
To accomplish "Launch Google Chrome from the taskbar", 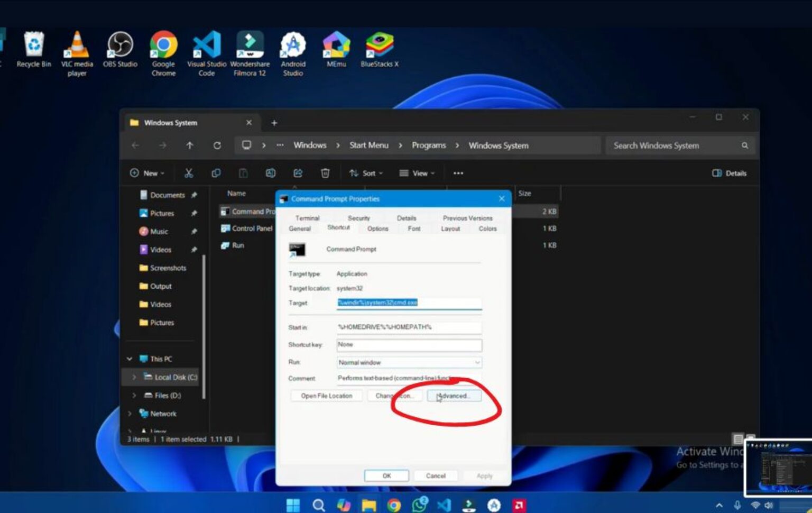I will coord(393,505).
